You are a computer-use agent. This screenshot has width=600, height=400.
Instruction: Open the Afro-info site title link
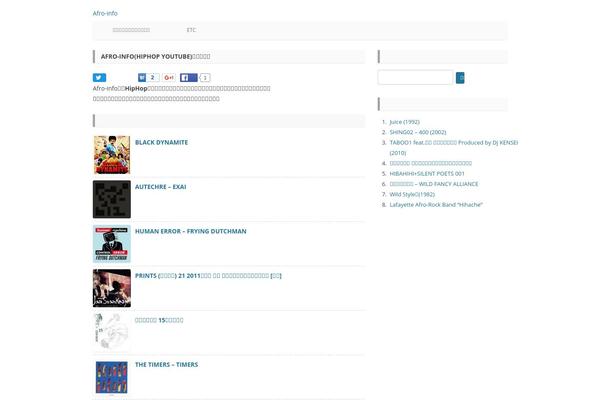[x=105, y=13]
